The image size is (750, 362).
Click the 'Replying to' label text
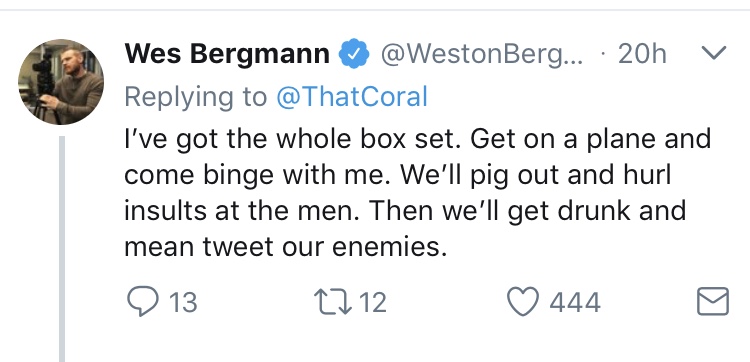(196, 97)
